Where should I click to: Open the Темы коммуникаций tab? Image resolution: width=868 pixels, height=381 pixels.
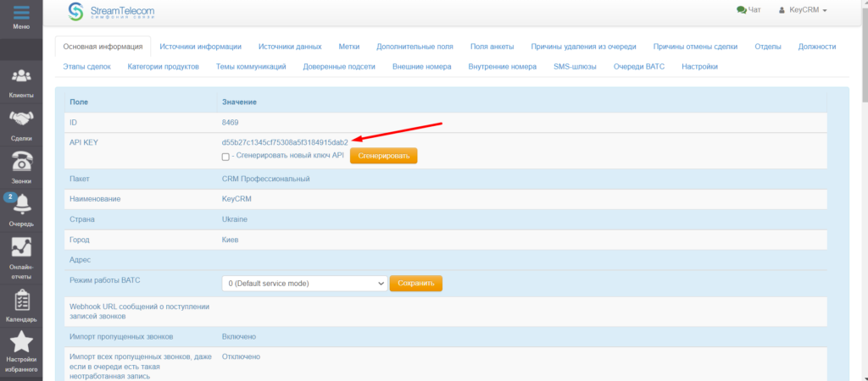(251, 66)
